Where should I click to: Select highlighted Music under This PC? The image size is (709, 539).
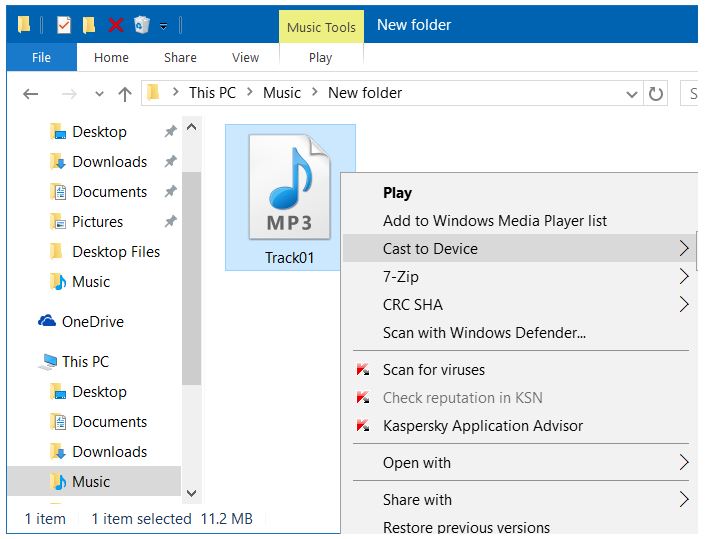pos(95,481)
